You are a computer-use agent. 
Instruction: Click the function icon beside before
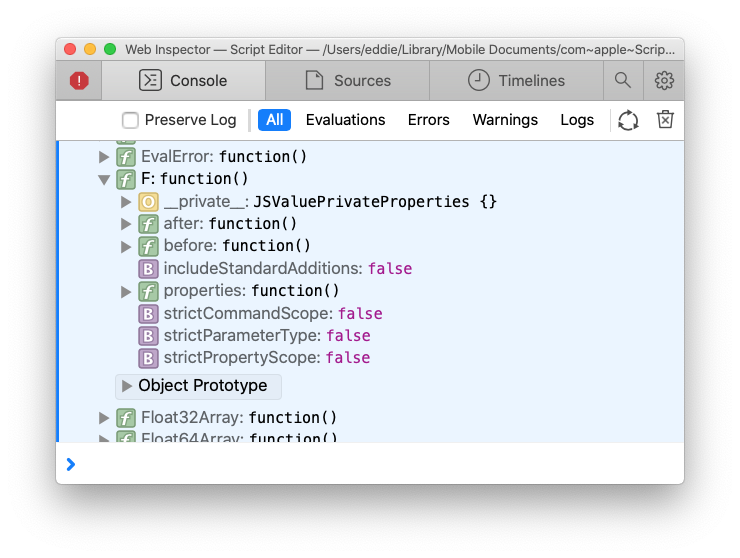[148, 246]
